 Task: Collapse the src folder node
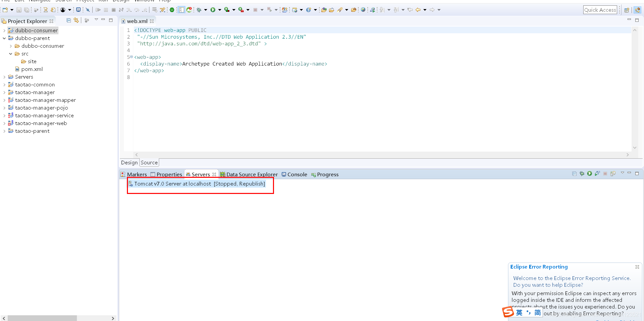[11, 53]
